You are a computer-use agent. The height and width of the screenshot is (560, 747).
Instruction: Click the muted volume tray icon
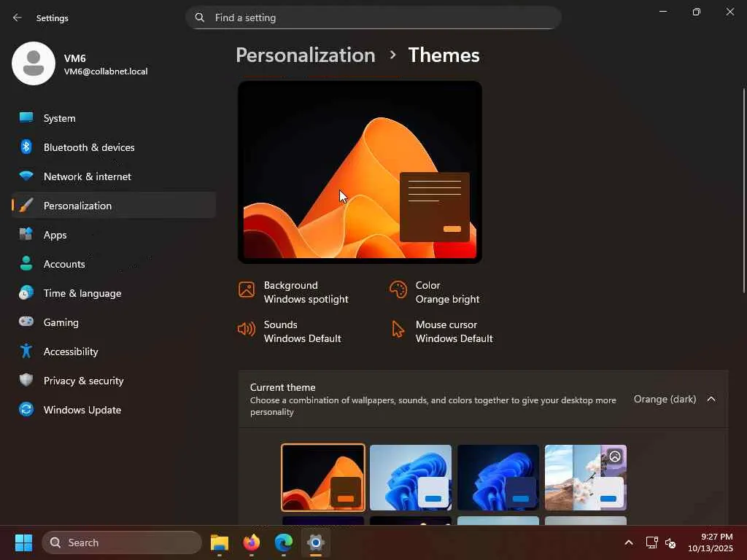coord(670,542)
